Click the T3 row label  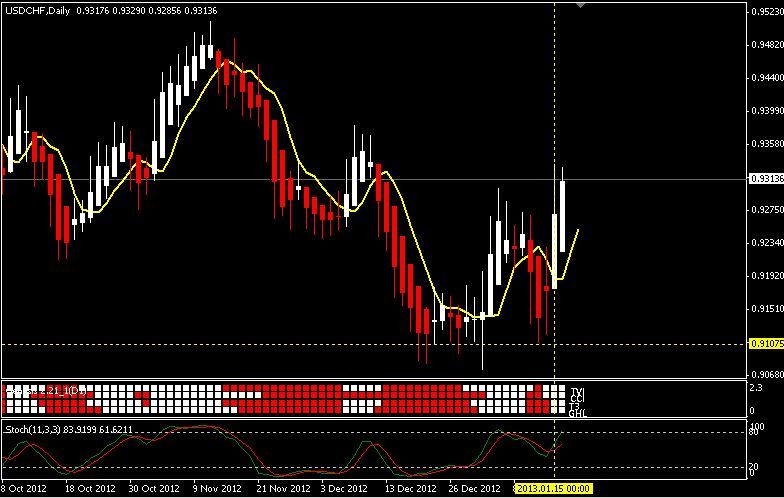click(574, 405)
